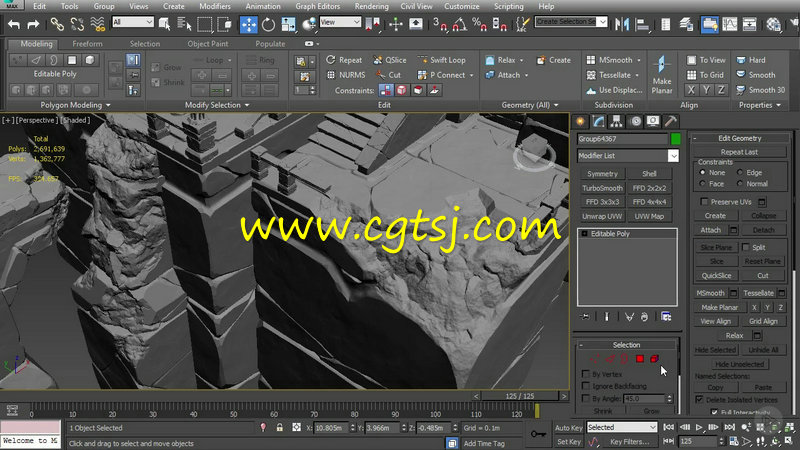Click the Repeat tool in Edit
Screen dimensions: 800x450
coord(344,60)
